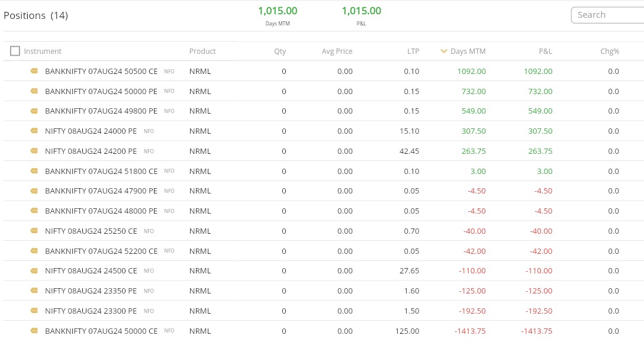644x345 pixels.
Task: Sort positions by Product column
Action: click(x=202, y=51)
